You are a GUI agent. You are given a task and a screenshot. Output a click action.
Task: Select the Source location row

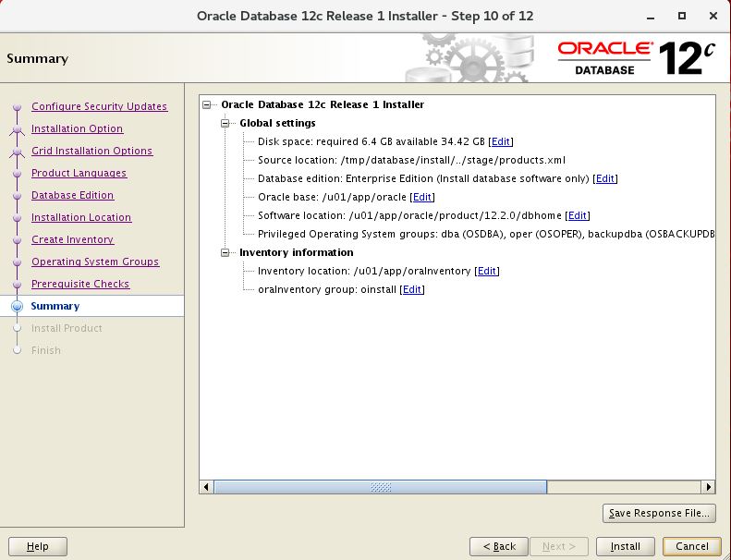click(411, 160)
